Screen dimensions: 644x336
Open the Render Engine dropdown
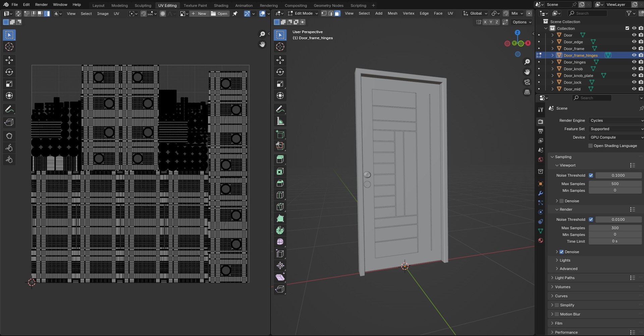click(616, 121)
